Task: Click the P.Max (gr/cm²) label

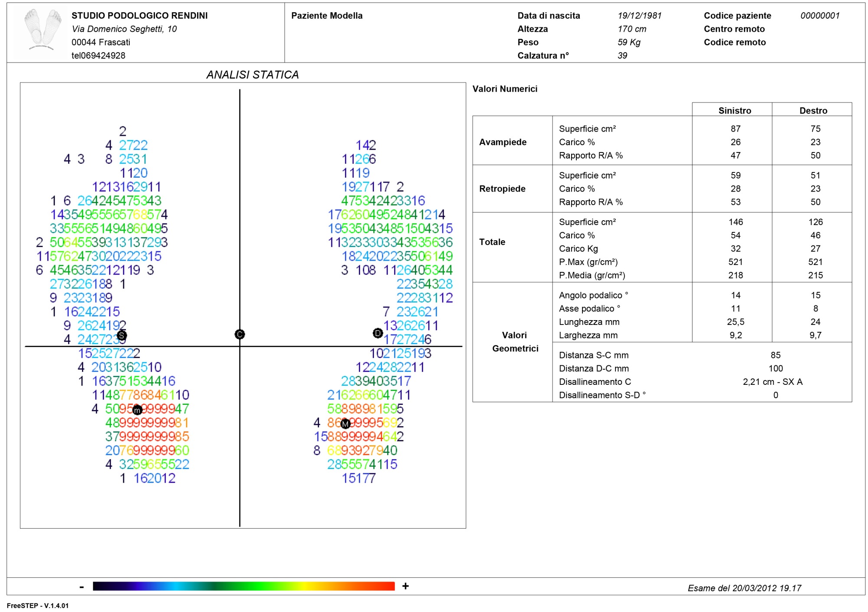Action: (588, 262)
